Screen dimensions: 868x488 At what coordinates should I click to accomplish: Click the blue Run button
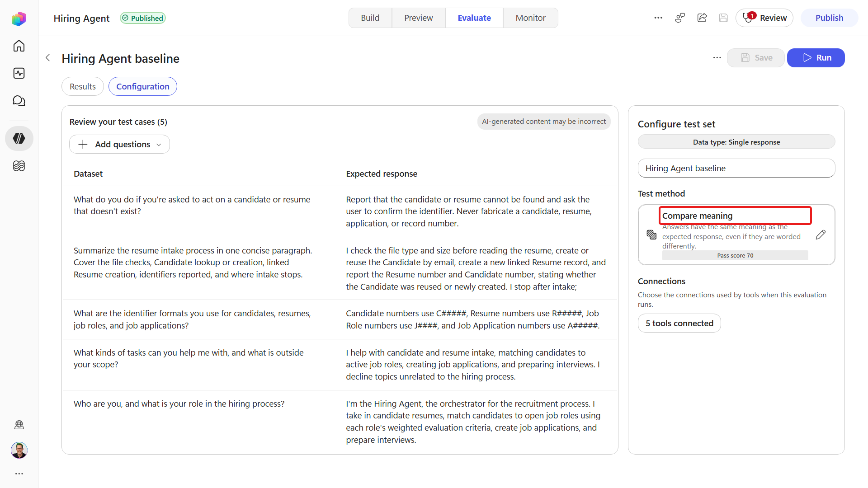click(x=816, y=58)
